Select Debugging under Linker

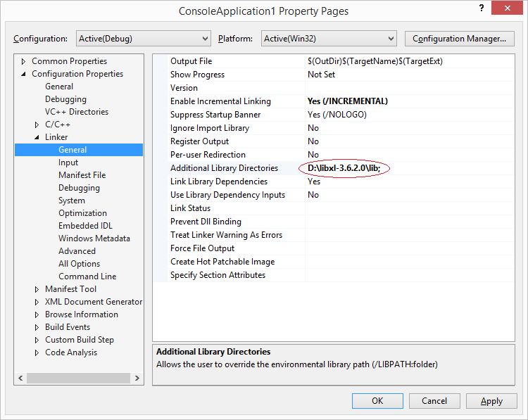click(x=79, y=188)
